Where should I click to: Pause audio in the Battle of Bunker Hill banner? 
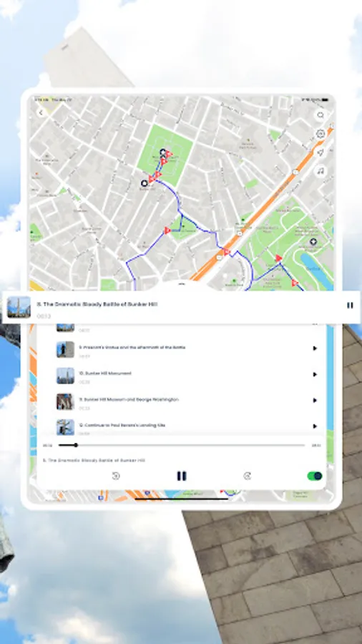pos(350,305)
